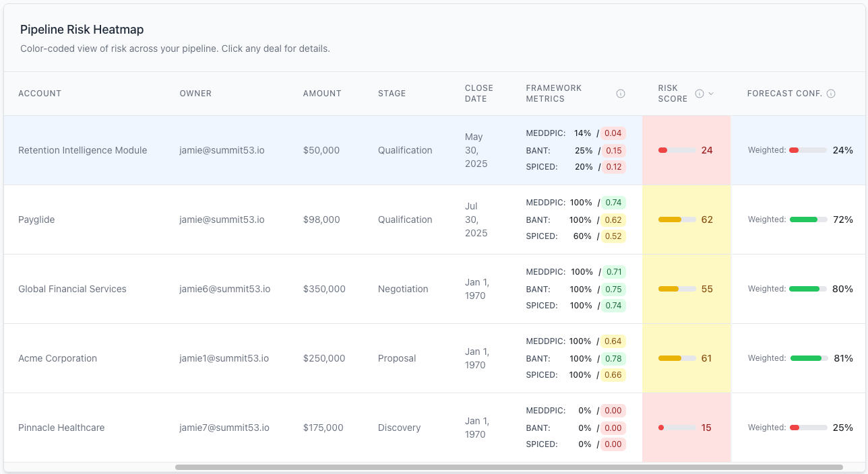Select the Acme Corporation deal row
Image resolution: width=868 pixels, height=474 pixels.
[57, 358]
